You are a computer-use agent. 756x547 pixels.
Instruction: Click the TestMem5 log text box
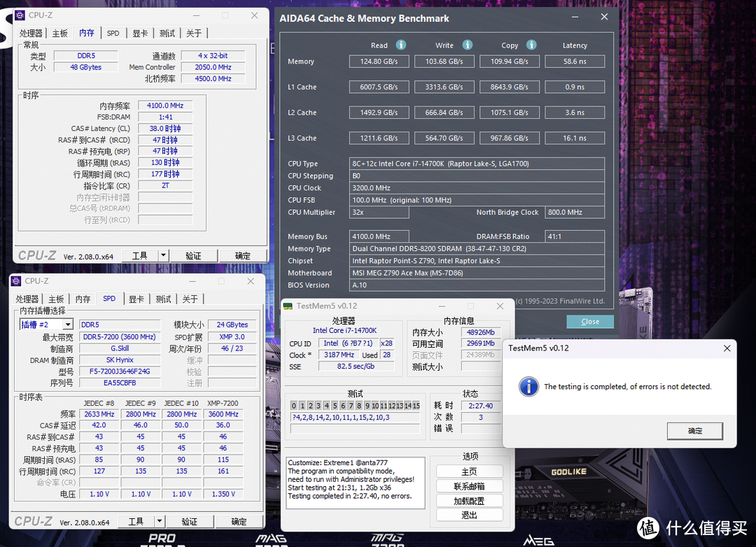point(356,483)
